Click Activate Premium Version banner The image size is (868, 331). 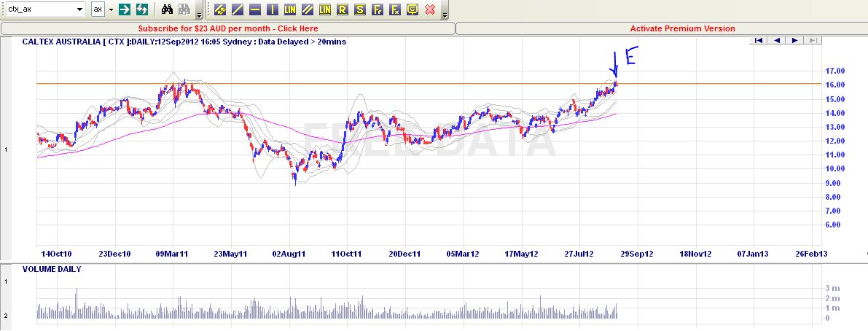click(683, 28)
